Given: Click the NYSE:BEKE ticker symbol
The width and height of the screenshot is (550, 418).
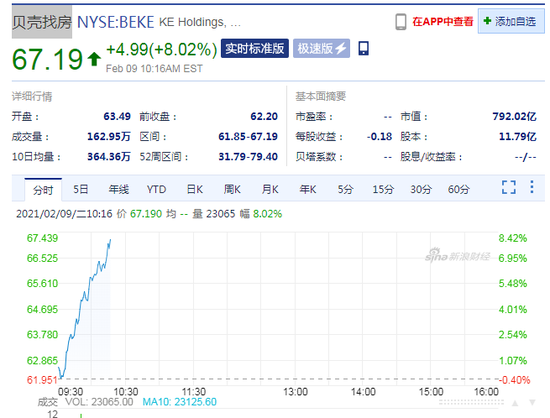Looking at the screenshot, I should (x=115, y=22).
